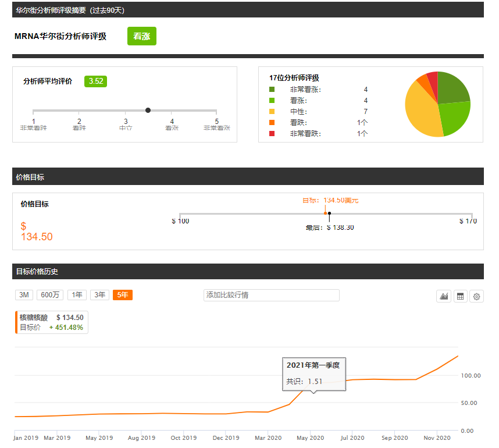Image resolution: width=499 pixels, height=448 pixels.
Task: Click the dark green 非常看涨 legend swatch
Action: pyautogui.click(x=272, y=90)
